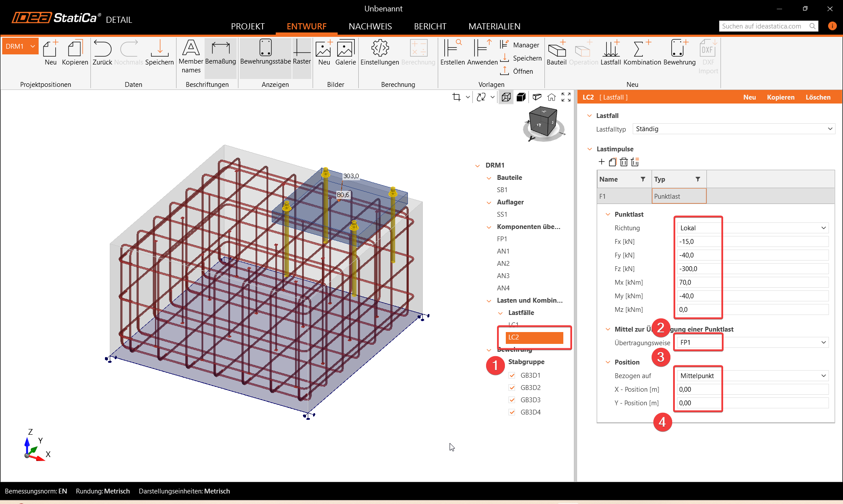Uncheck the GB3D1 rebar group checkbox
The height and width of the screenshot is (504, 843).
tap(512, 375)
